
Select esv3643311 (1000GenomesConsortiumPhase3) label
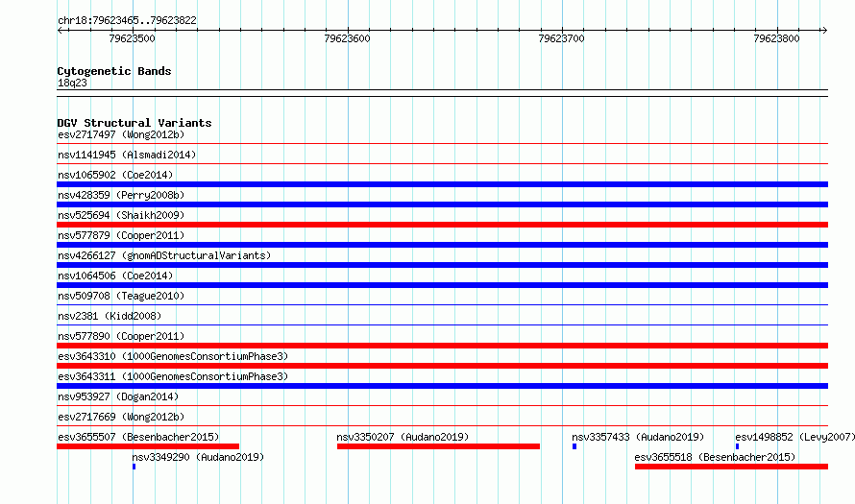[x=173, y=376]
